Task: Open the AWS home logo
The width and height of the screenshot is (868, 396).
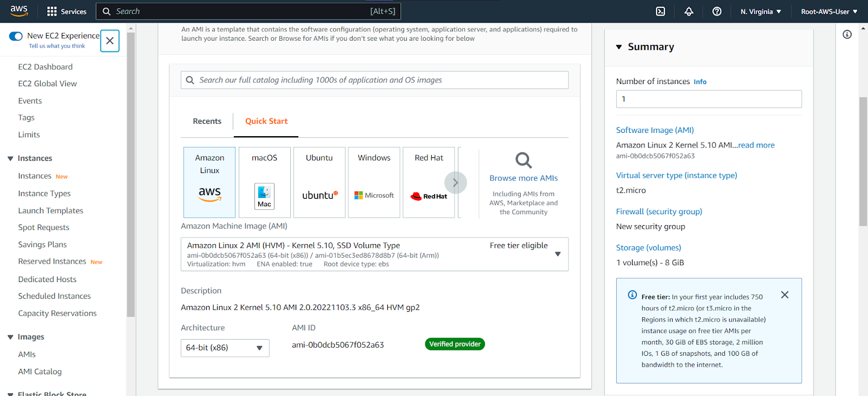Action: pyautogui.click(x=19, y=11)
